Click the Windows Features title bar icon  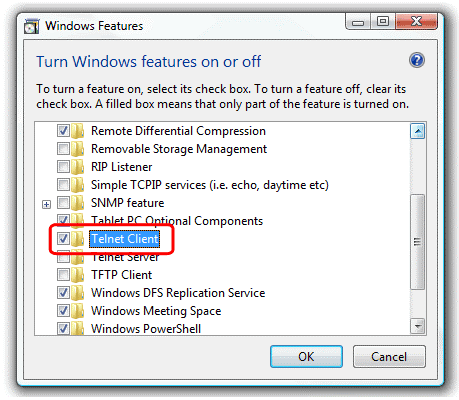(31, 26)
